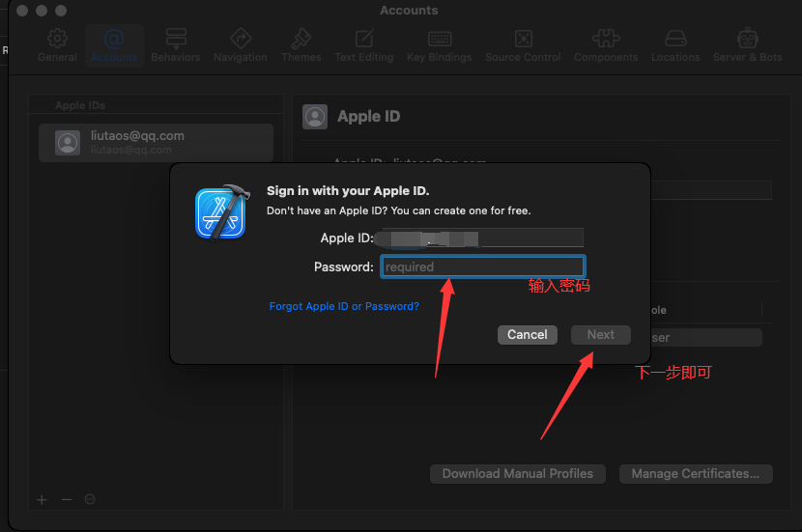Click the Apple ID header avatar icon
Screen dimensions: 802x532
315,117
